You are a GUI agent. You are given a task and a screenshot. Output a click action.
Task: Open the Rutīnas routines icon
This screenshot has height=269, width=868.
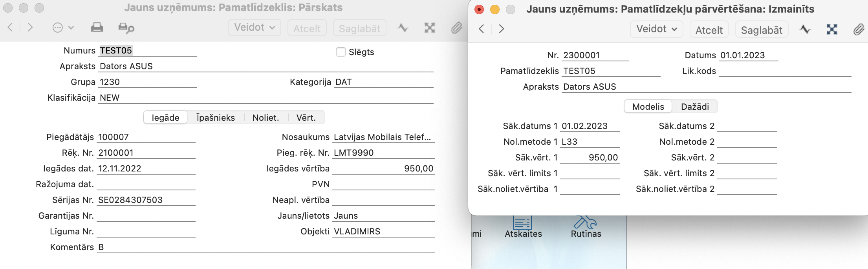(x=586, y=226)
